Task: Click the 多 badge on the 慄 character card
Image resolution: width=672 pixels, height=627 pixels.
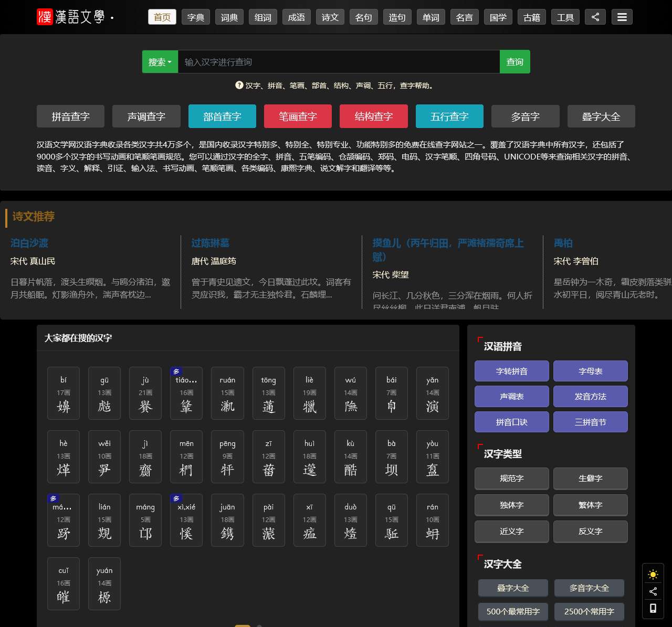Action: [x=176, y=498]
